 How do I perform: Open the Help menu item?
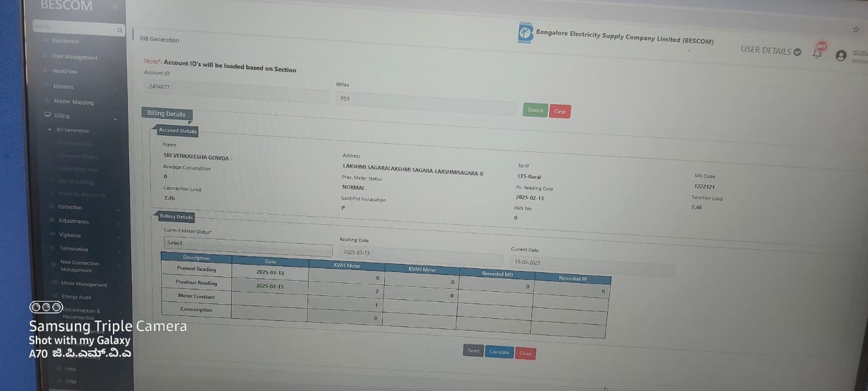[x=71, y=369]
